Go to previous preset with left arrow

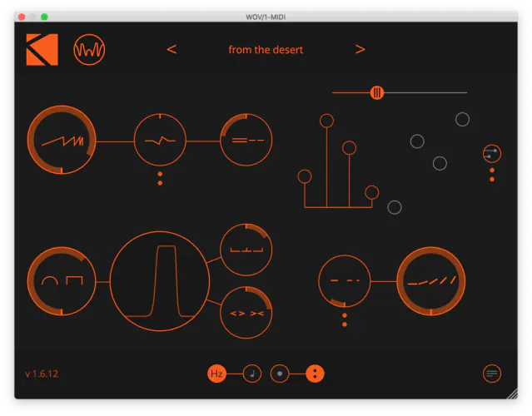coord(172,49)
